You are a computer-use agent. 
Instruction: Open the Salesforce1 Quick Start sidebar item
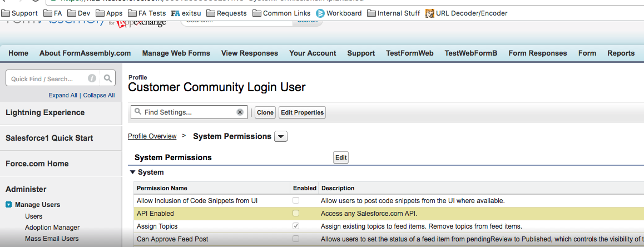pos(49,138)
